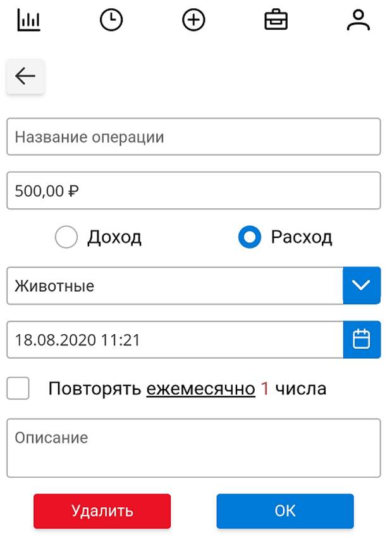The image size is (392, 560).
Task: Enable the Повторять monthly checkbox
Action: [x=18, y=388]
